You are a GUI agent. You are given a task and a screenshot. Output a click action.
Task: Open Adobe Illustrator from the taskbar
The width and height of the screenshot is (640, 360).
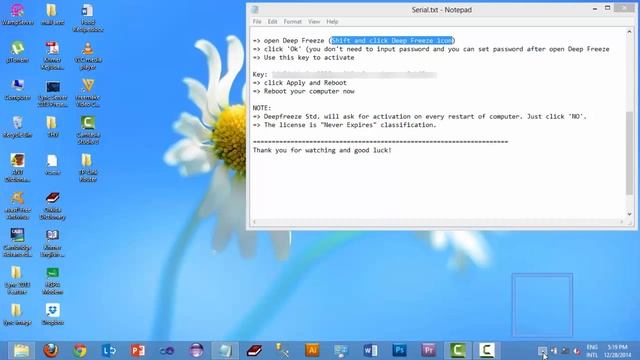pyautogui.click(x=312, y=351)
